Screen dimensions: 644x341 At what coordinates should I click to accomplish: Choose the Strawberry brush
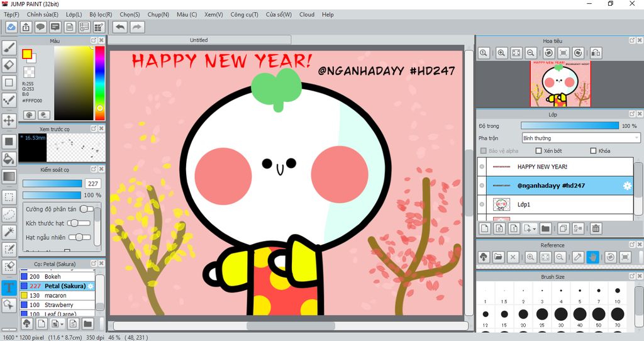[x=57, y=305]
